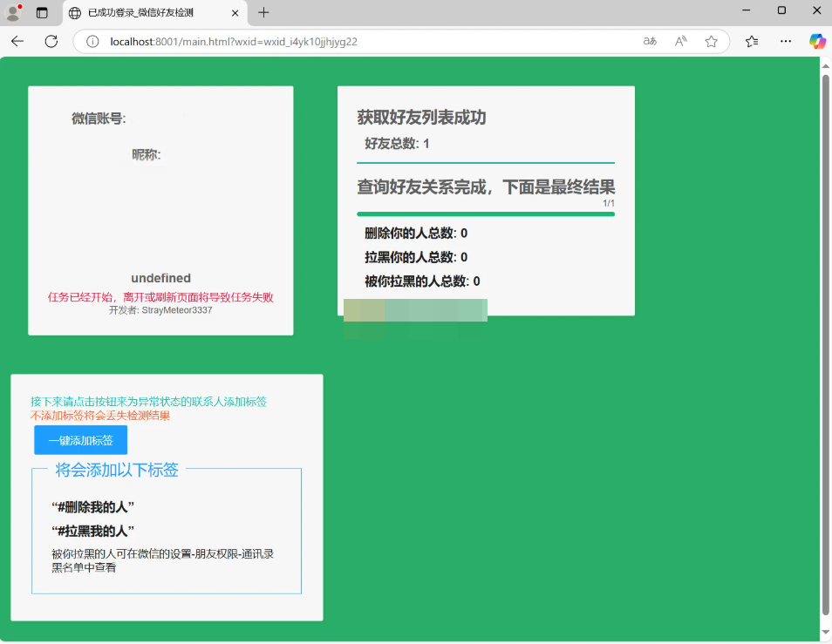The width and height of the screenshot is (832, 644).
Task: Open the favorites list icon
Action: pos(751,41)
